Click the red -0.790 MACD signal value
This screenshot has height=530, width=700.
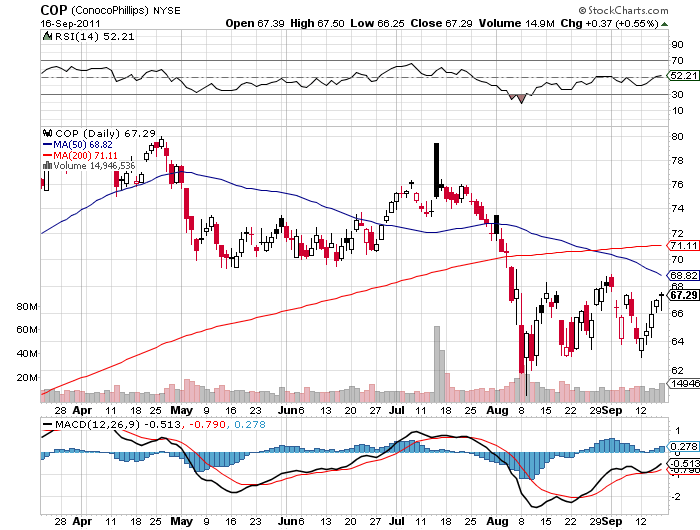click(x=208, y=424)
